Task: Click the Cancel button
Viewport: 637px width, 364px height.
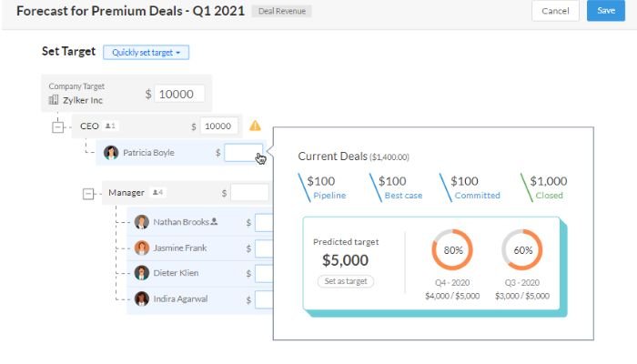Action: [555, 11]
